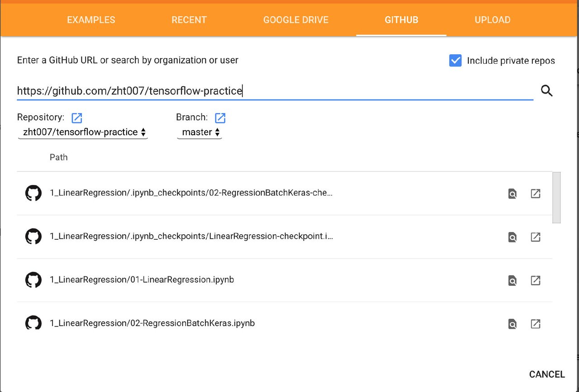This screenshot has height=392, width=579.
Task: Open 02-RegressionBatchKeras.ipynb in new tab icon
Action: (536, 324)
